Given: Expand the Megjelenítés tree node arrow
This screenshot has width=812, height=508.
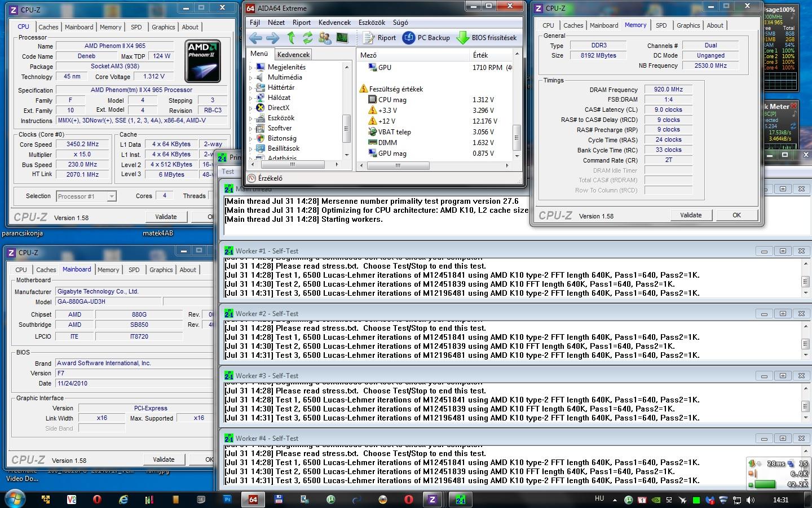Looking at the screenshot, I should (x=251, y=67).
